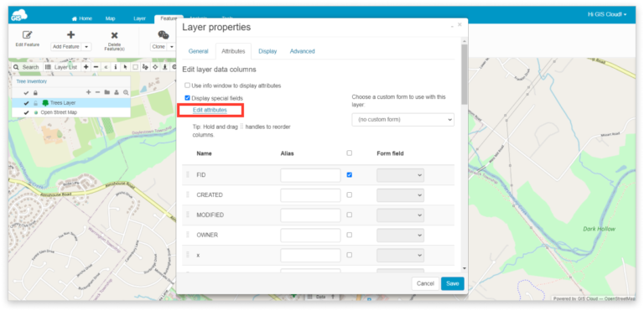Click the add layer plus in layer panel
This screenshot has width=644, height=311.
point(88,92)
